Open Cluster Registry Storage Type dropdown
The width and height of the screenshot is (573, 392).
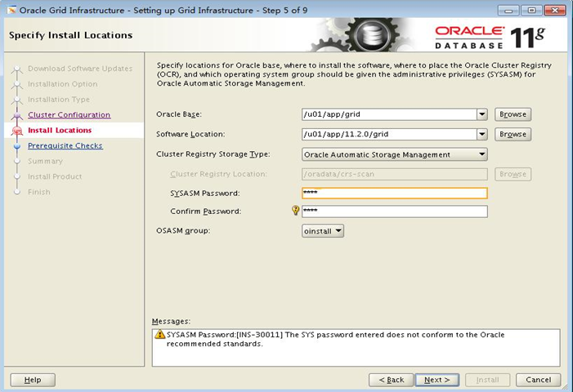point(481,154)
